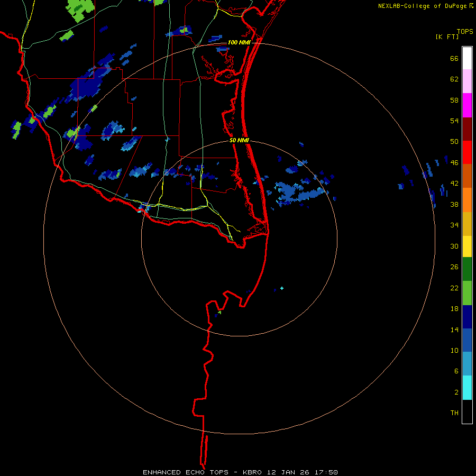The width and height of the screenshot is (476, 476).
Task: Click the legend value '34'
Action: point(454,225)
